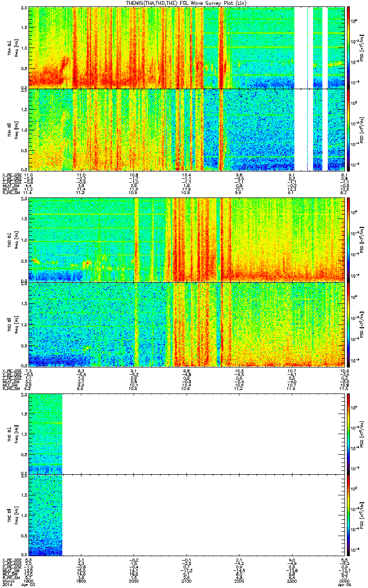Click the 'THA BL freq [Hz]' axis label
The height and width of the screenshot is (588, 368).
click(13, 48)
